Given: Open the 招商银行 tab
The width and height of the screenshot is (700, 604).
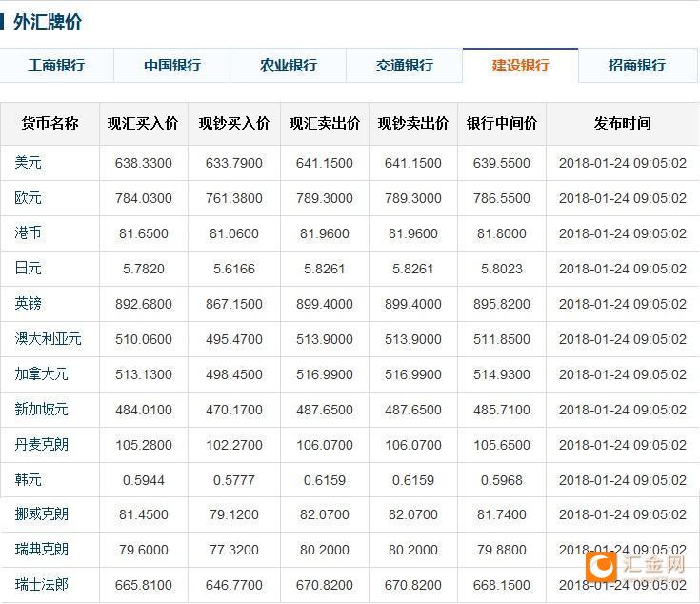Looking at the screenshot, I should pyautogui.click(x=637, y=66).
